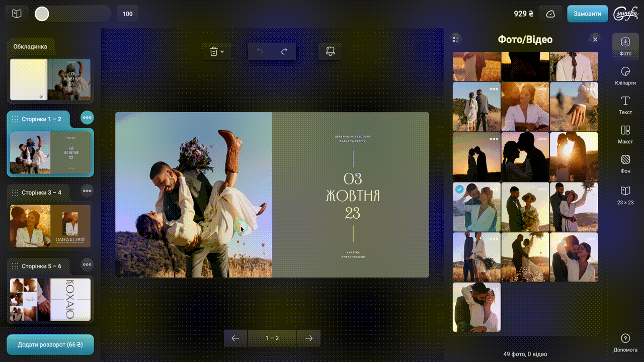Viewport: 644px width, 362px height.
Task: Click the redo arrow button
Action: pos(284,51)
